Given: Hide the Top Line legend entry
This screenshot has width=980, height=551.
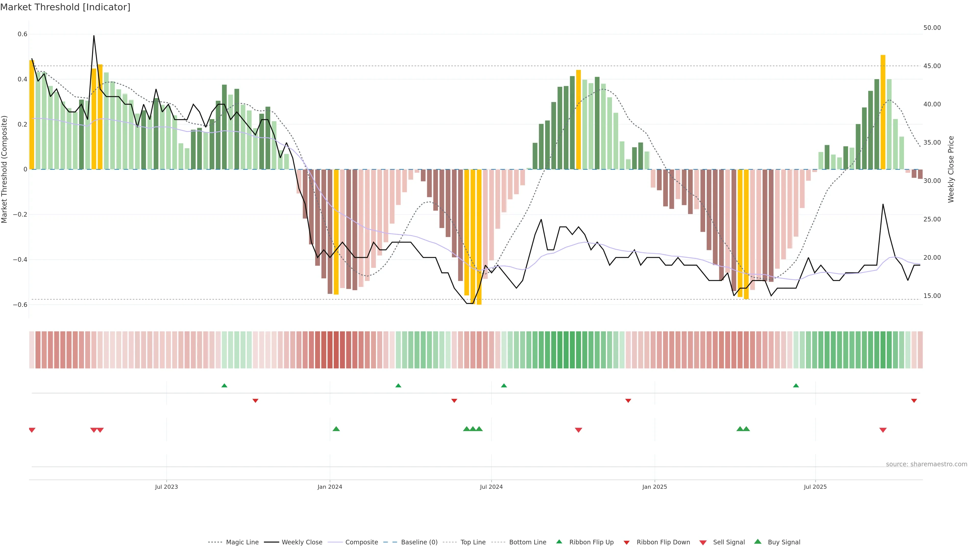Looking at the screenshot, I should pos(473,542).
